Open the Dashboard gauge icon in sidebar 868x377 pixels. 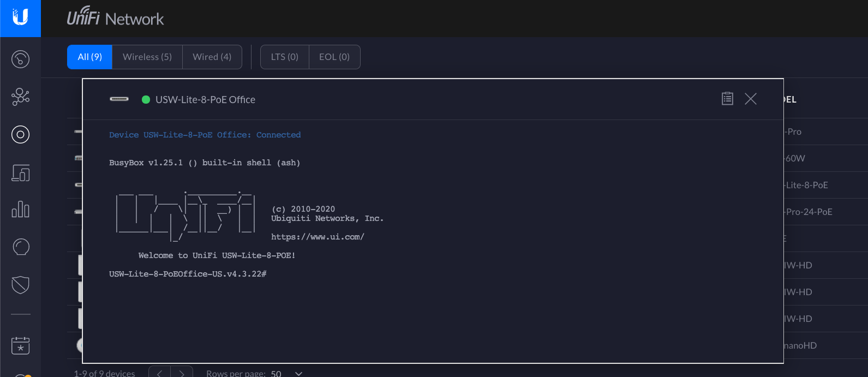20,59
